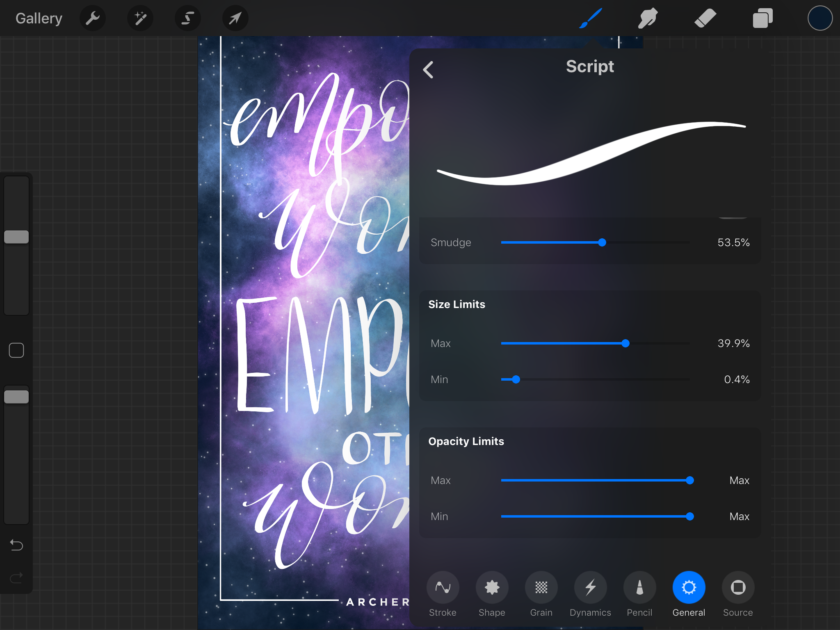Tap the galaxy lettering artwork canvas
The image size is (840, 630).
[304, 332]
